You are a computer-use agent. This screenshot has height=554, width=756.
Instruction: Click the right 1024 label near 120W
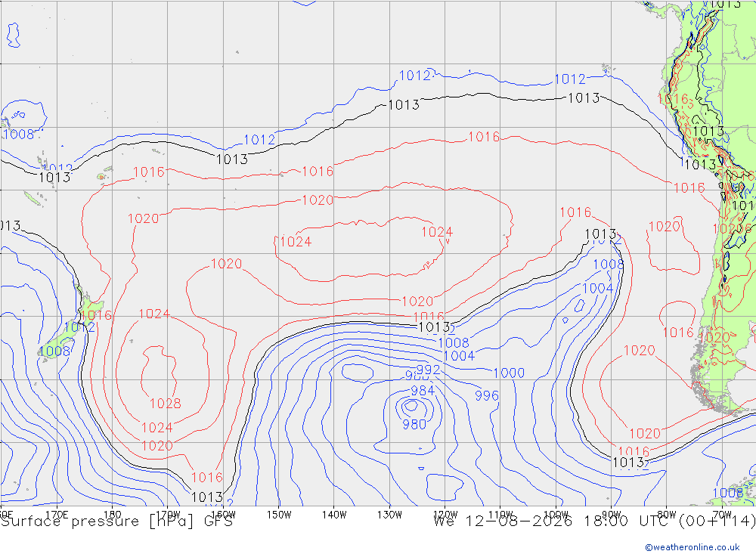coord(437,232)
